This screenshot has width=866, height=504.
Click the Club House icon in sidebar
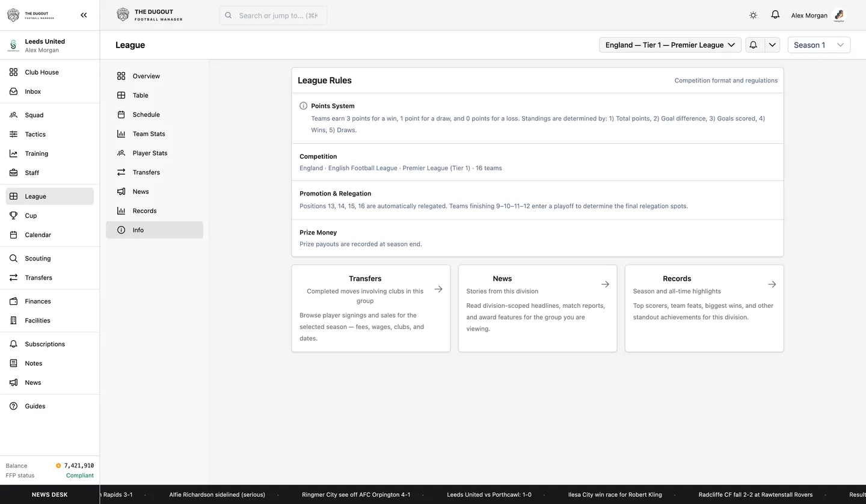click(x=13, y=72)
